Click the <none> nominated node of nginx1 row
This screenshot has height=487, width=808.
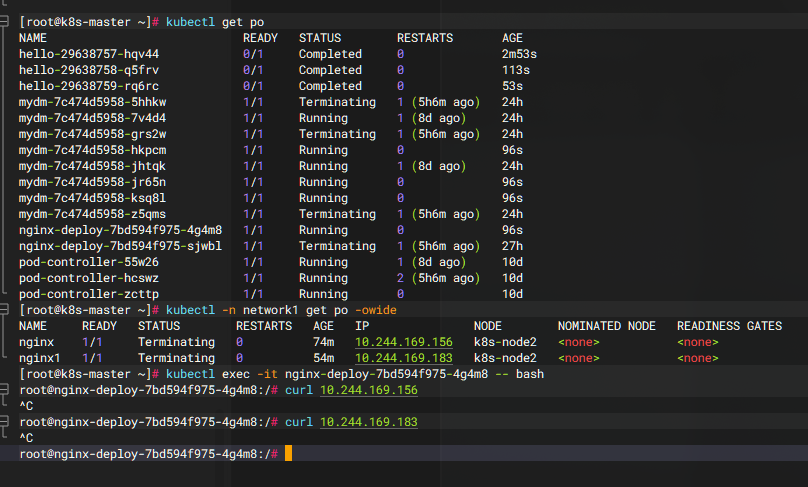coord(579,358)
